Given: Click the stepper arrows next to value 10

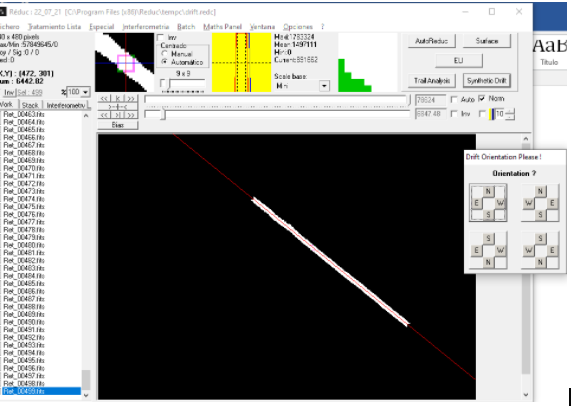Looking at the screenshot, I should pos(509,114).
